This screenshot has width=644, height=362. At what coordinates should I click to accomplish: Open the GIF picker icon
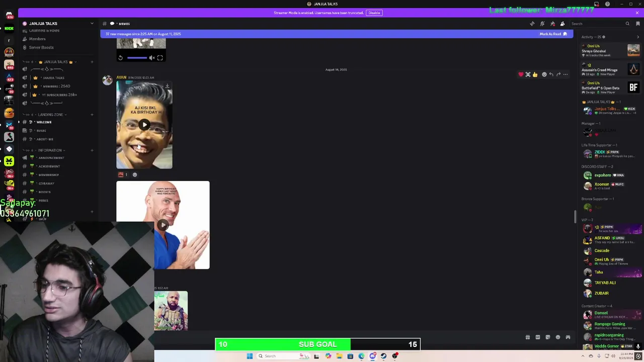pyautogui.click(x=538, y=337)
